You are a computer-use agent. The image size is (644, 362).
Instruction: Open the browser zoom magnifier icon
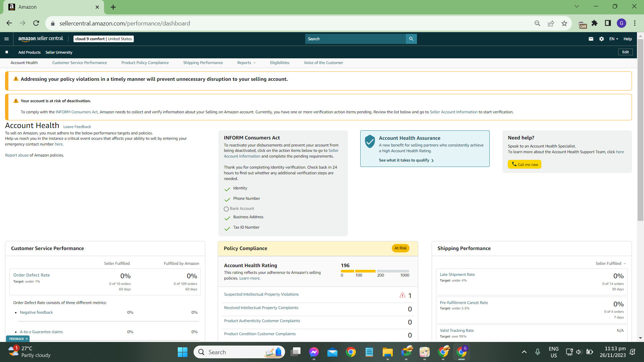(x=537, y=23)
